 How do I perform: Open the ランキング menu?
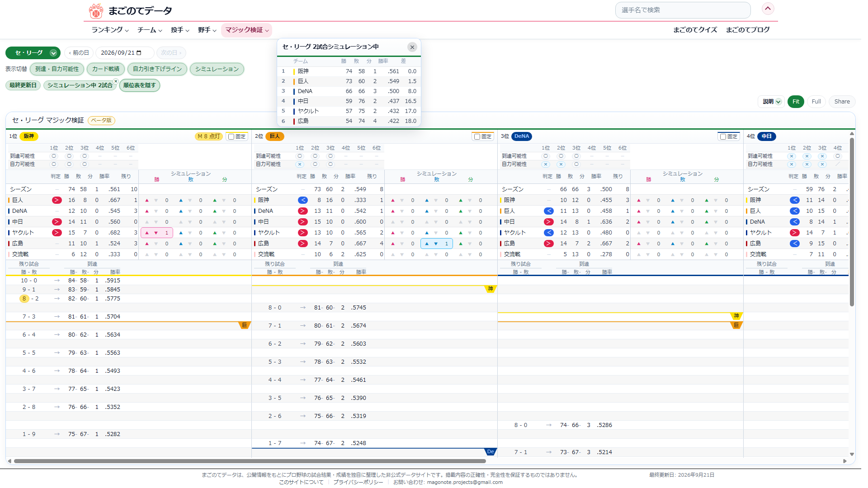[x=110, y=30]
